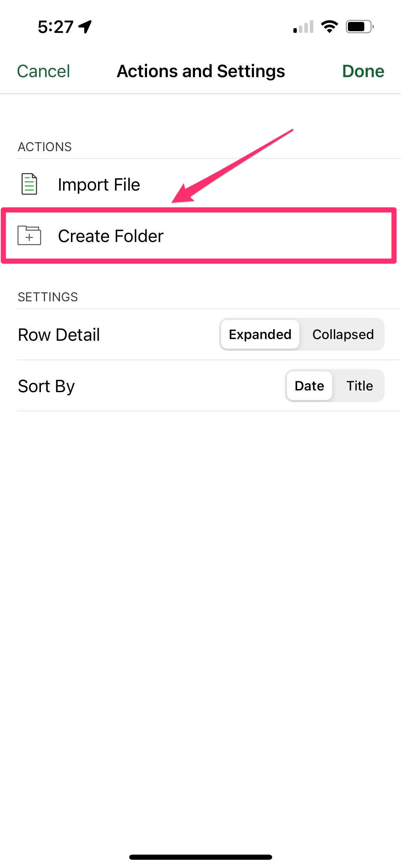Viewport: 401px width, 868px height.
Task: Tap the Actions and Settings title
Action: pos(201,71)
